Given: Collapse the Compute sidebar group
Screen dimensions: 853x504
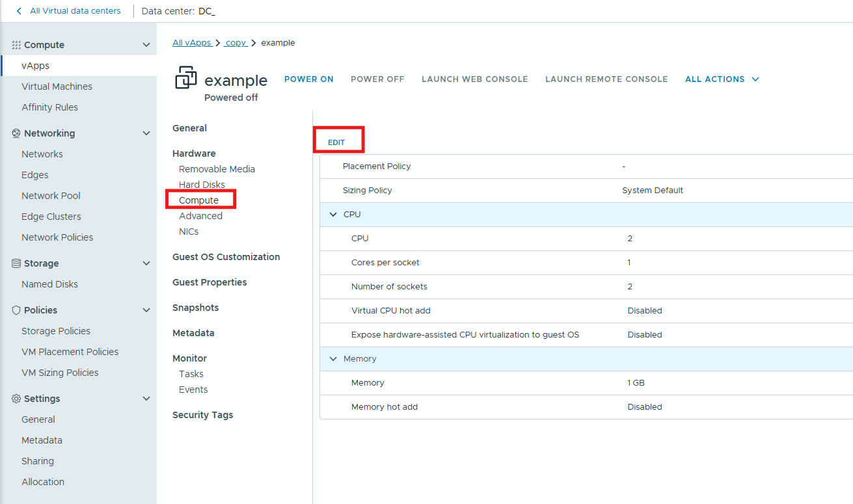Looking at the screenshot, I should 146,44.
